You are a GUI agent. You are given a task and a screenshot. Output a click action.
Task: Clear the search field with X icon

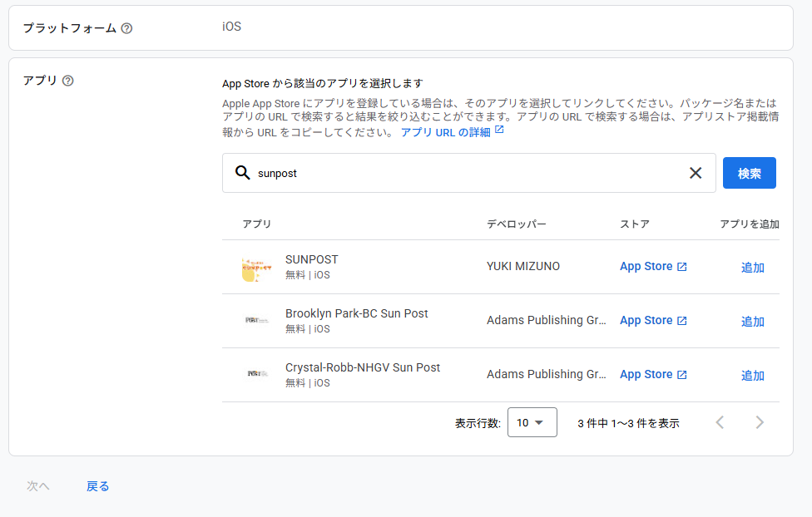[696, 173]
